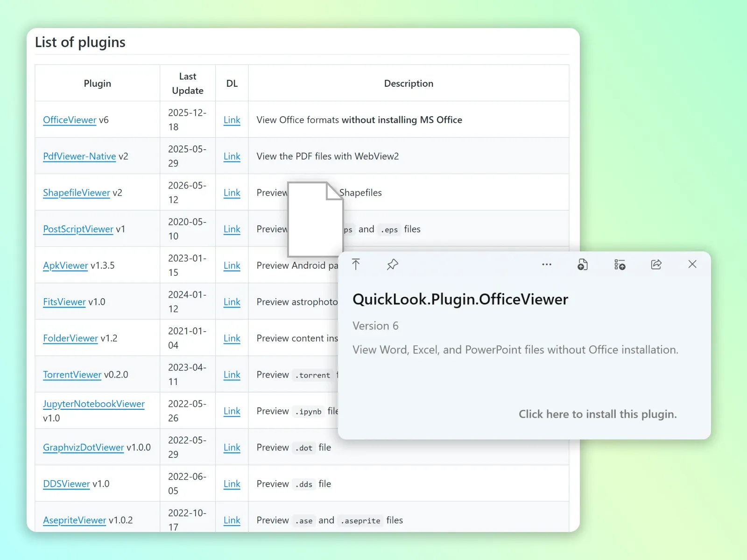This screenshot has width=747, height=560.
Task: Follow the download Link in ApkViewer row
Action: click(232, 266)
